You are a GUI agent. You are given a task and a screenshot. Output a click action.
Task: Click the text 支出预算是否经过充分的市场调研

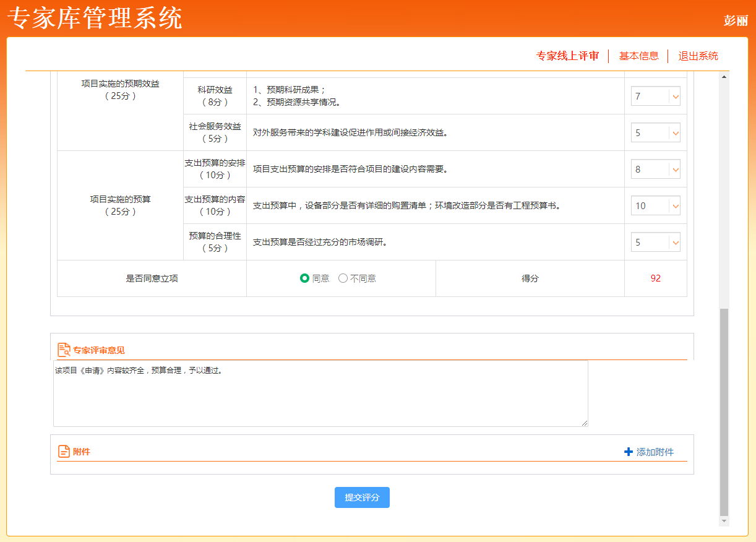pyautogui.click(x=320, y=243)
